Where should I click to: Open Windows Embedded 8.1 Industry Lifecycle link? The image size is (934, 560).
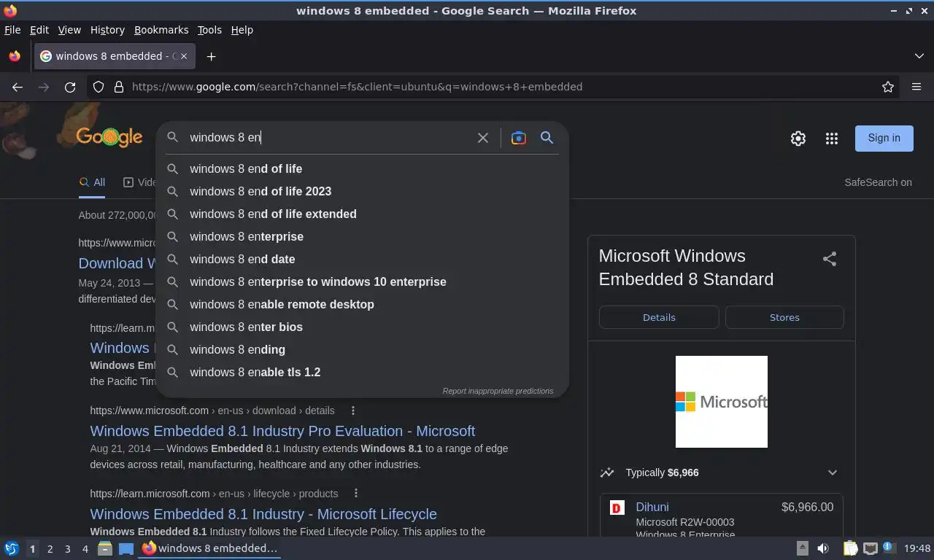point(263,514)
